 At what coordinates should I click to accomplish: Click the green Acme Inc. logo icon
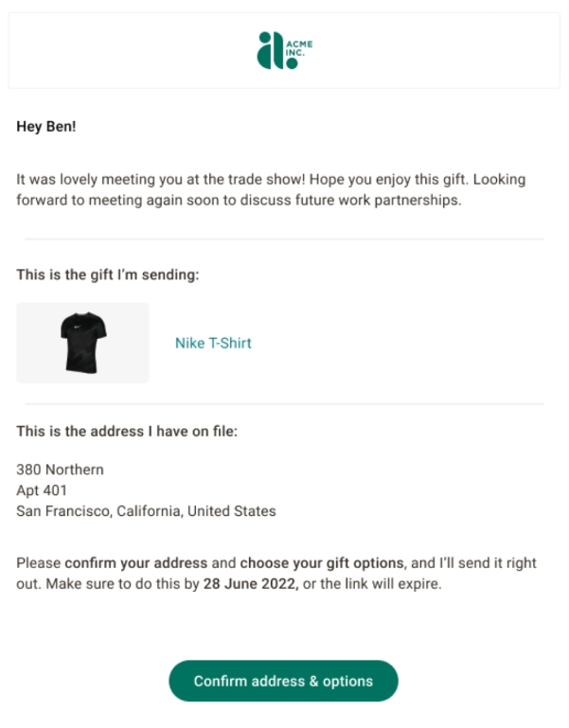[x=271, y=50]
